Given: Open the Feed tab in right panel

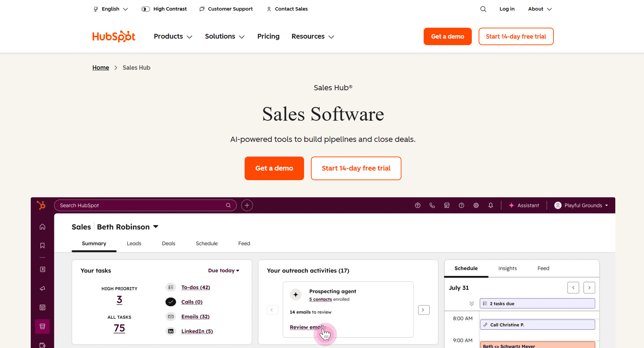Looking at the screenshot, I should tap(543, 268).
